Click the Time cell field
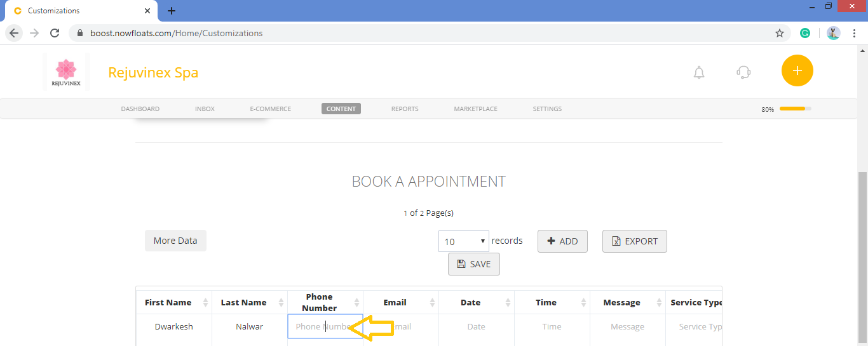Image resolution: width=868 pixels, height=346 pixels. 552,326
